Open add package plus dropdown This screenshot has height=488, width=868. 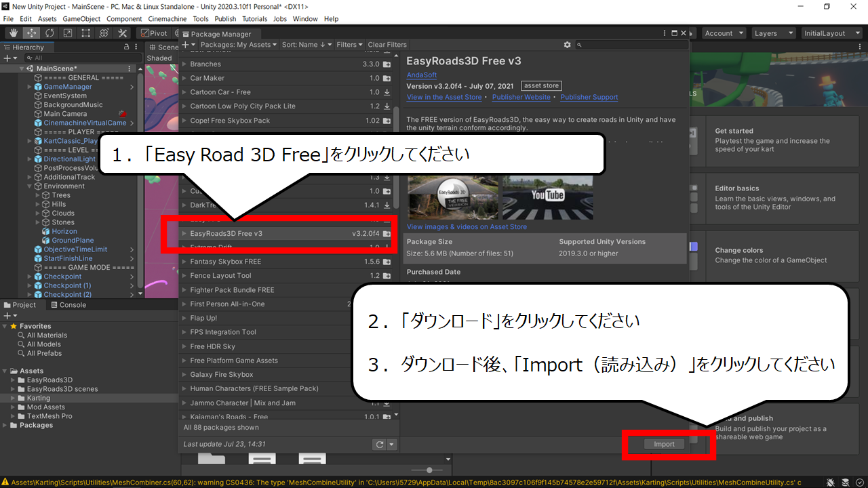[188, 45]
